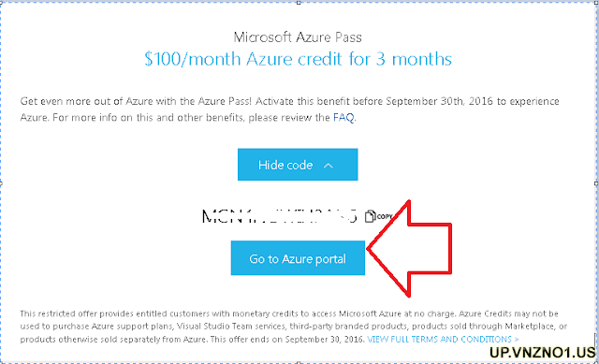Click the restricted offer disclaimer text

(x=293, y=327)
